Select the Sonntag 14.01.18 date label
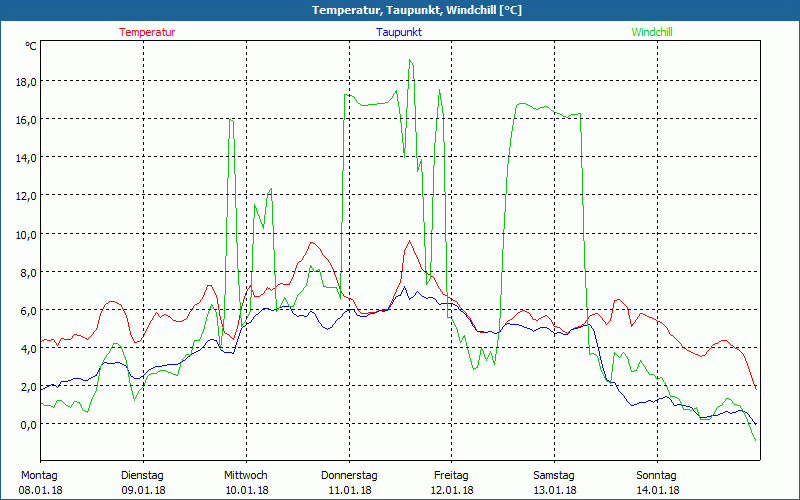The width and height of the screenshot is (800, 500). (657, 482)
